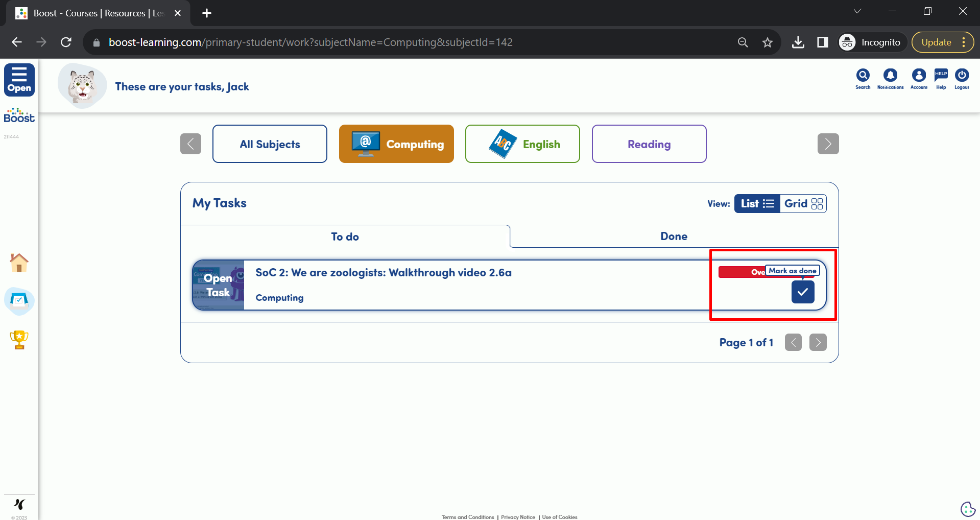The width and height of the screenshot is (980, 520).
Task: Switch to the Done tab
Action: tap(674, 237)
